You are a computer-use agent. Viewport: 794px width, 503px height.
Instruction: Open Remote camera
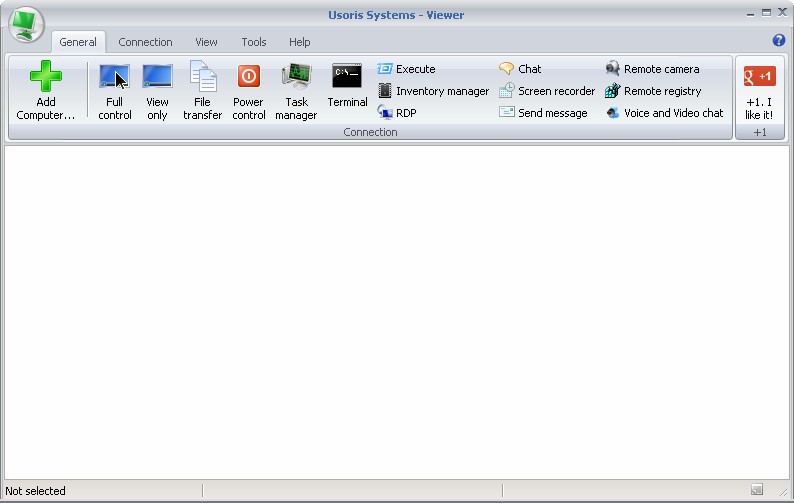pos(652,69)
